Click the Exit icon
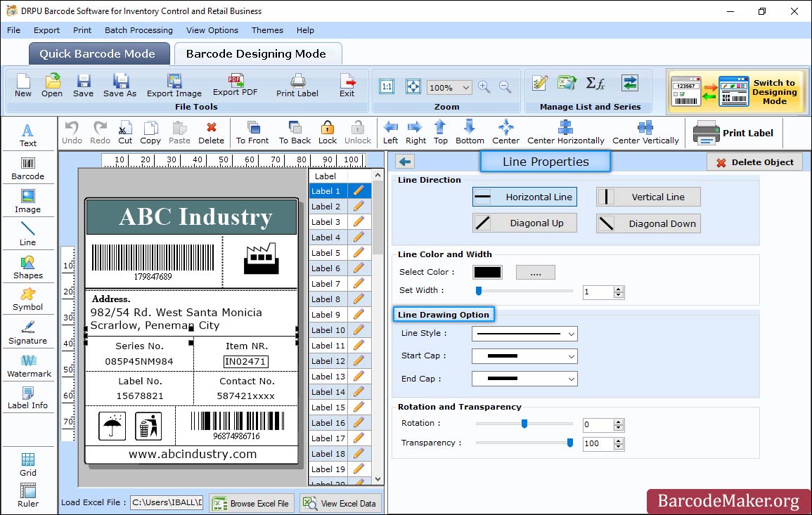812x515 pixels. (347, 86)
